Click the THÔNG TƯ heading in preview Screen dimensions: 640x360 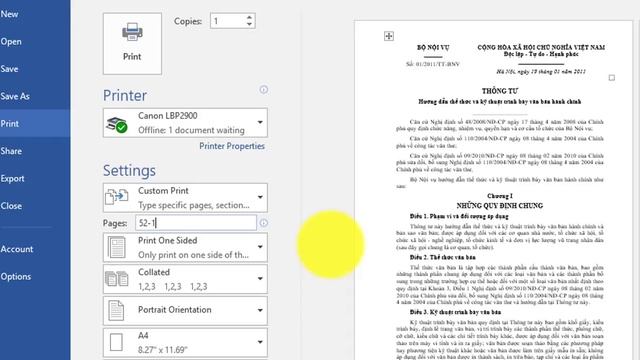point(500,91)
